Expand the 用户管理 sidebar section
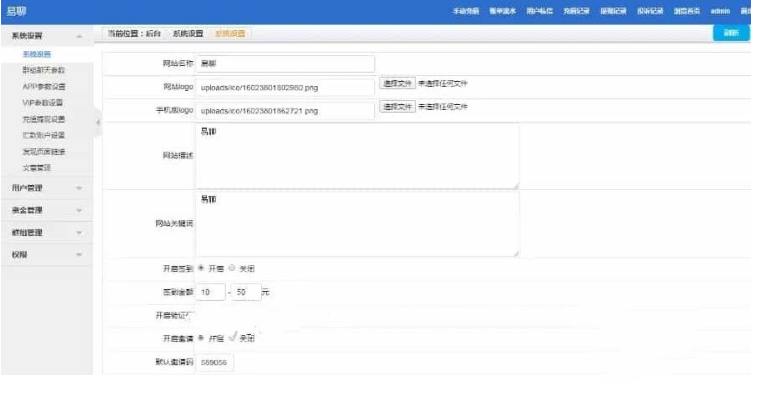Image resolution: width=775 pixels, height=398 pixels. tap(47, 188)
